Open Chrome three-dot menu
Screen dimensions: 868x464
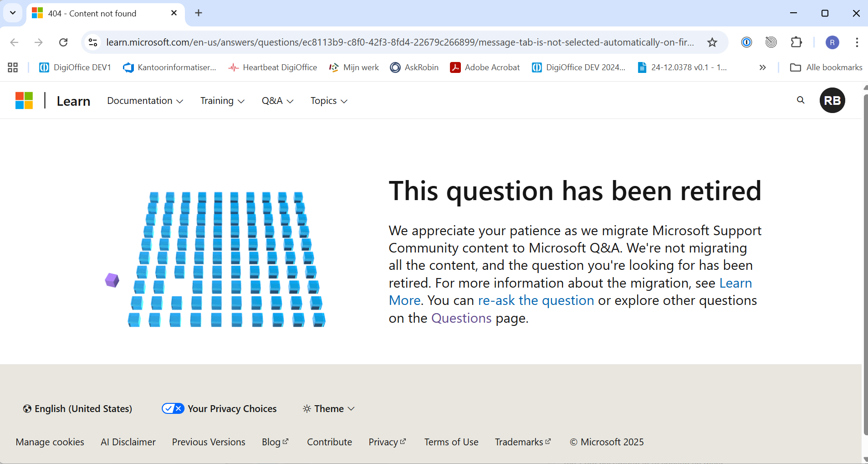click(857, 42)
